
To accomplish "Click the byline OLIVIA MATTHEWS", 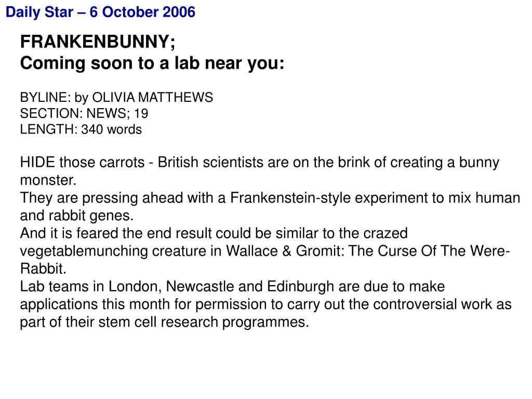I will (x=152, y=97).
